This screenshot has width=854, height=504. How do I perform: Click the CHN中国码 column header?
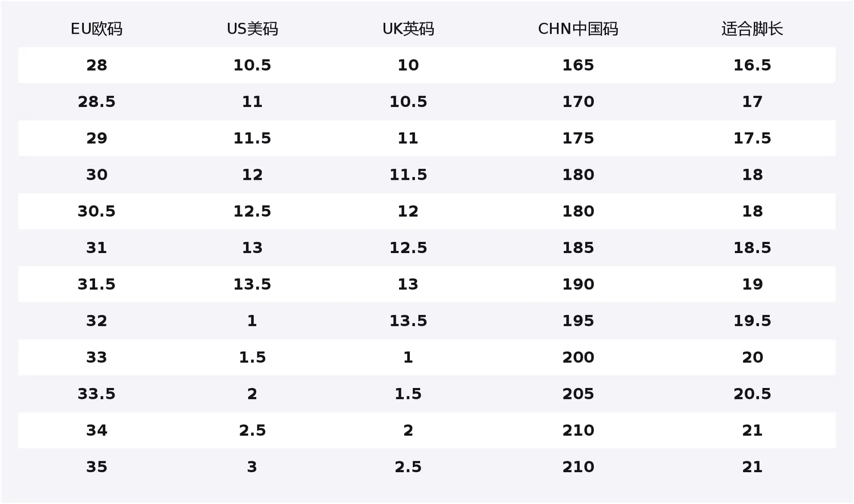coord(578,29)
